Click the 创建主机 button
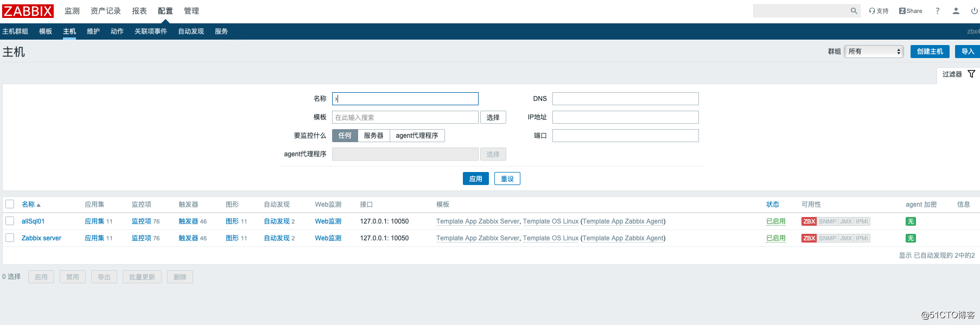980x325 pixels. click(x=930, y=52)
